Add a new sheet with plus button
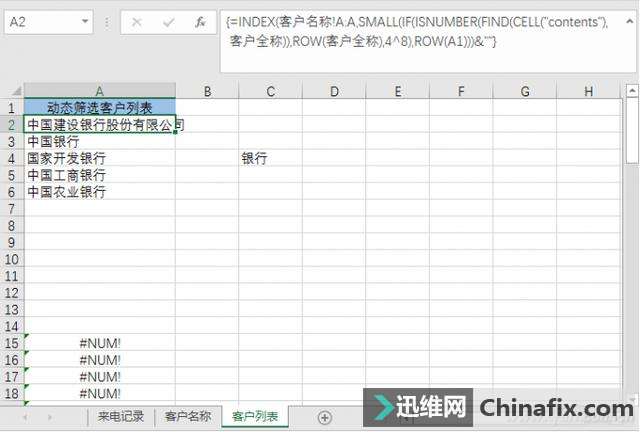The width and height of the screenshot is (640, 432). [x=324, y=417]
